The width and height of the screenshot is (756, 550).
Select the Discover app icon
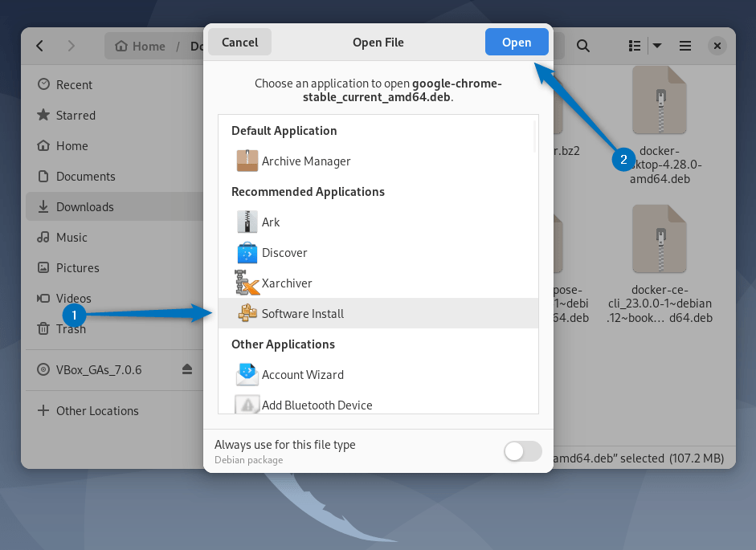click(247, 252)
